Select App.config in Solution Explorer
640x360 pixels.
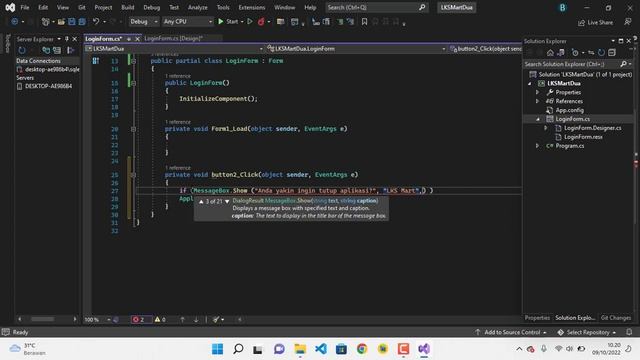pyautogui.click(x=569, y=110)
